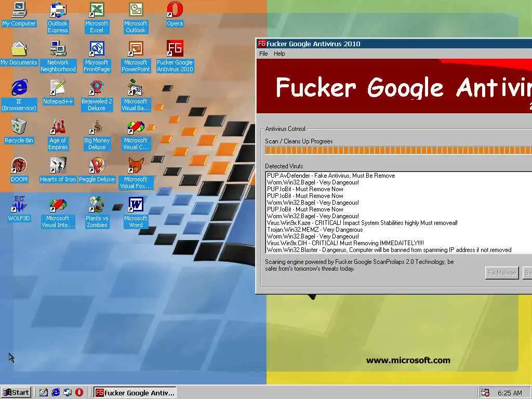Click Opera quick launch icon

(x=79, y=393)
